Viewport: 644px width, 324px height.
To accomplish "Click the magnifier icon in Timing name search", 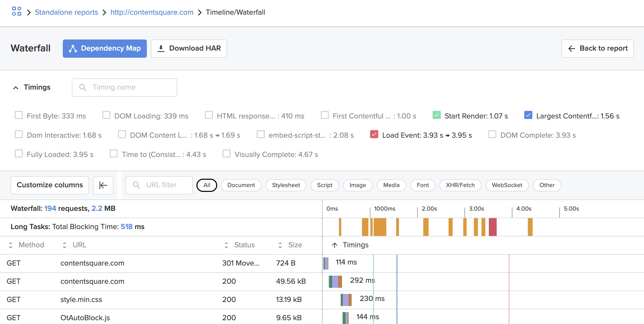I will click(x=82, y=87).
